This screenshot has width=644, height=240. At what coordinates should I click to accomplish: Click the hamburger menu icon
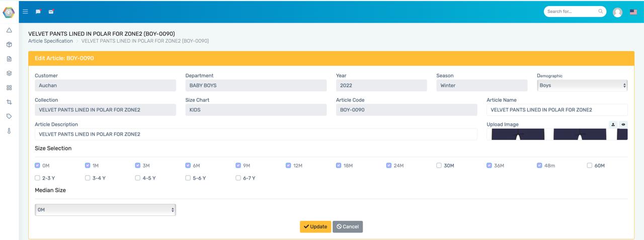(x=26, y=12)
